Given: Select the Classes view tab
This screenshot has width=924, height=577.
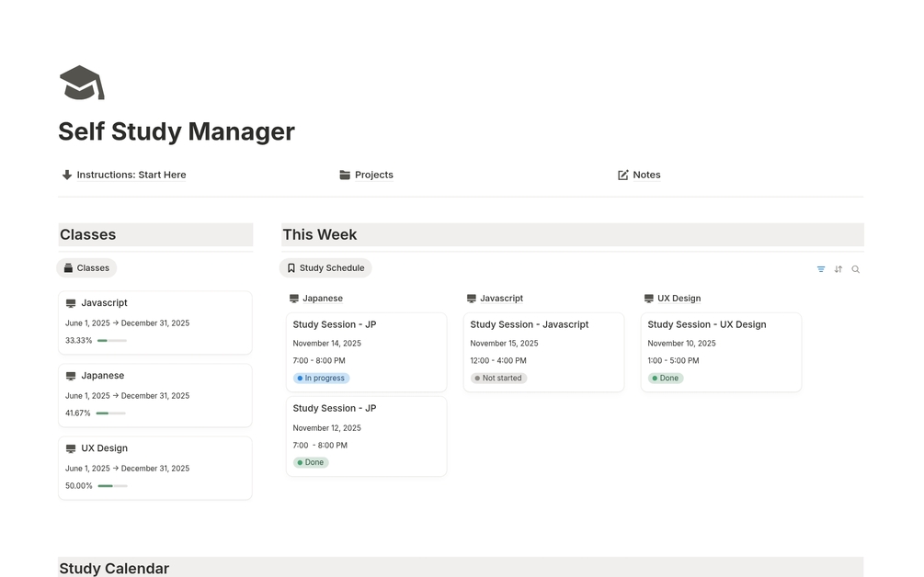Looking at the screenshot, I should [x=86, y=268].
